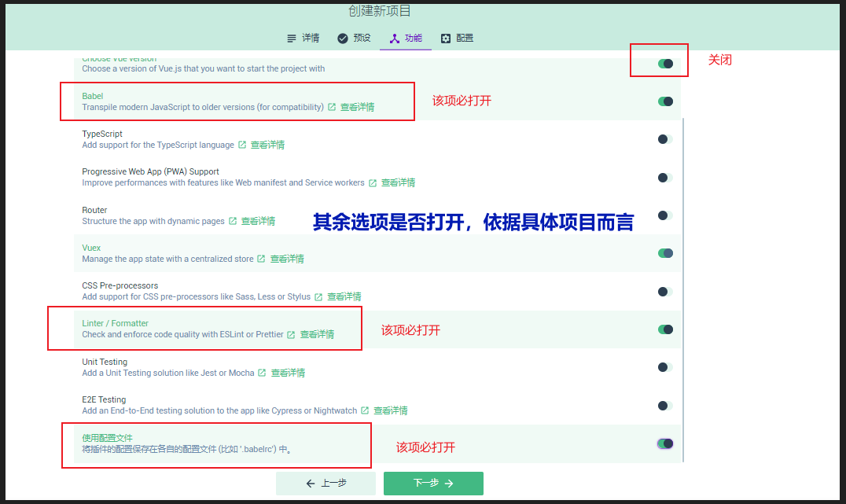Image resolution: width=846 pixels, height=504 pixels.
Task: Click external link icon in Vuex row
Action: point(261,259)
